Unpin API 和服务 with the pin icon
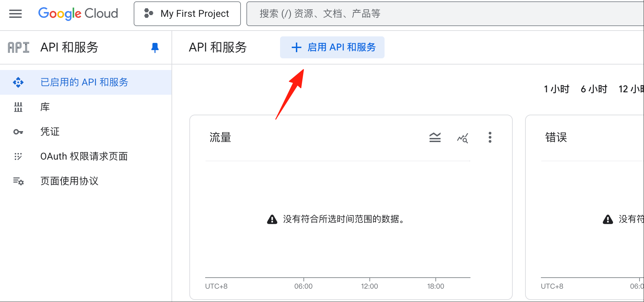Viewport: 644px width, 302px height. pos(155,47)
